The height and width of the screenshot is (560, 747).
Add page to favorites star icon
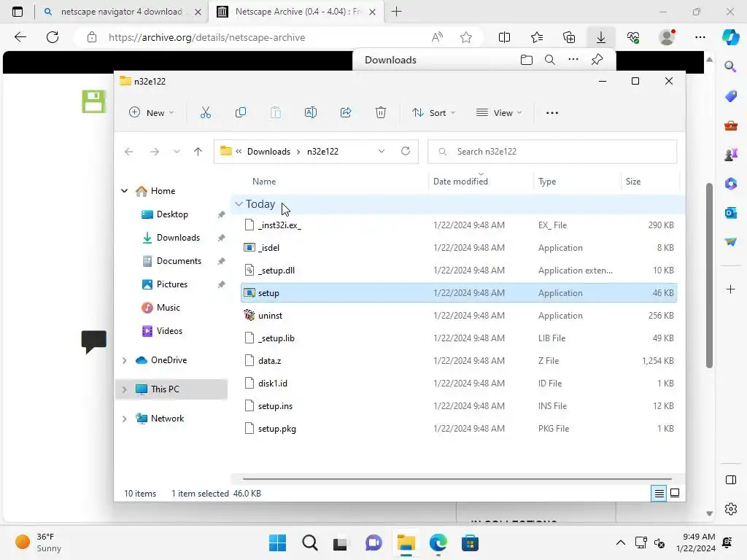point(466,38)
